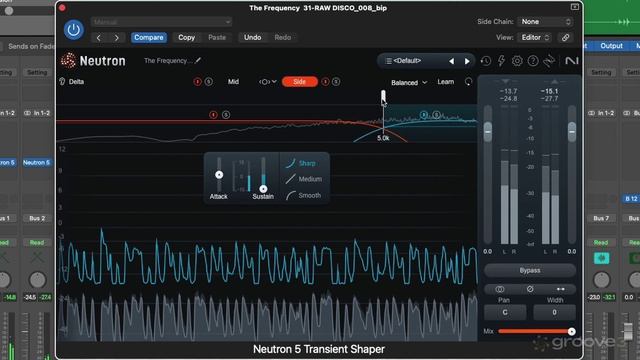The image size is (640, 360).
Task: Select the Sharp contour option
Action: point(301,163)
